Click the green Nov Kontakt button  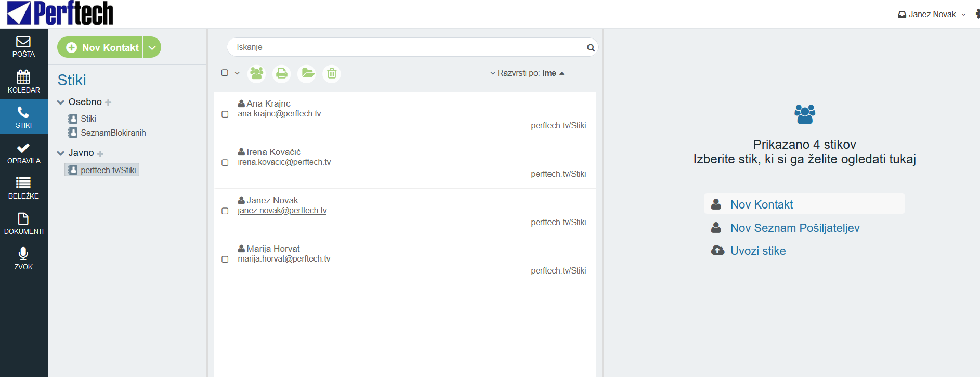tap(100, 47)
